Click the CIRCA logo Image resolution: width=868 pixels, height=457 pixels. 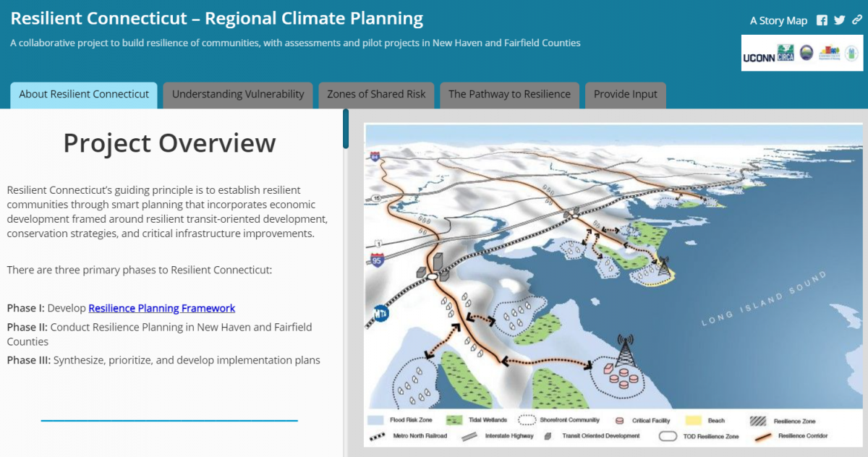point(786,53)
